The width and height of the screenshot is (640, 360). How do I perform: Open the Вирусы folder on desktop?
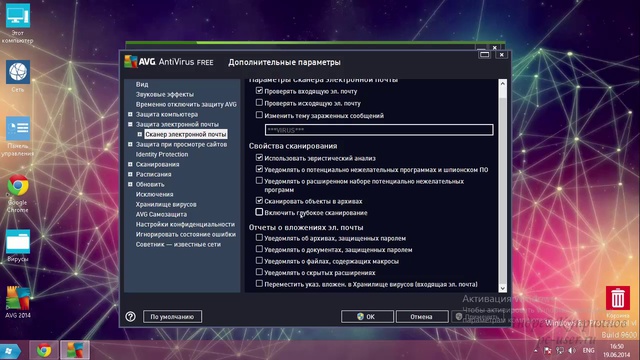(x=18, y=246)
